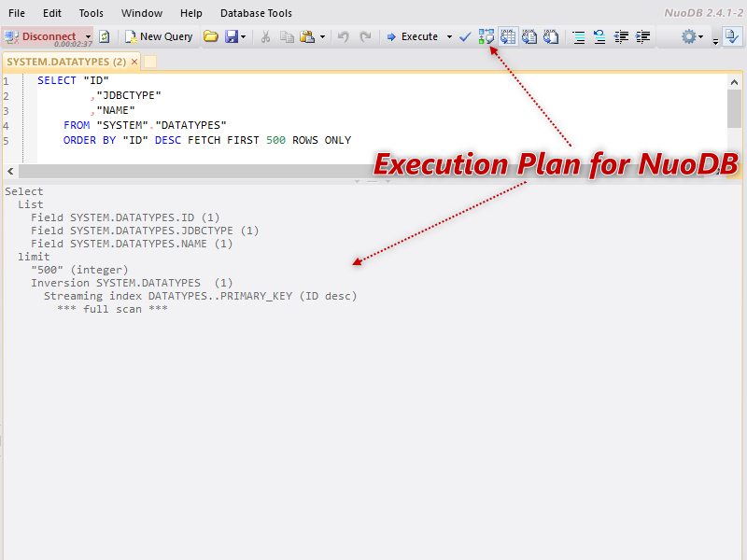Open the Tools menu
This screenshot has width=747, height=560.
pos(91,13)
